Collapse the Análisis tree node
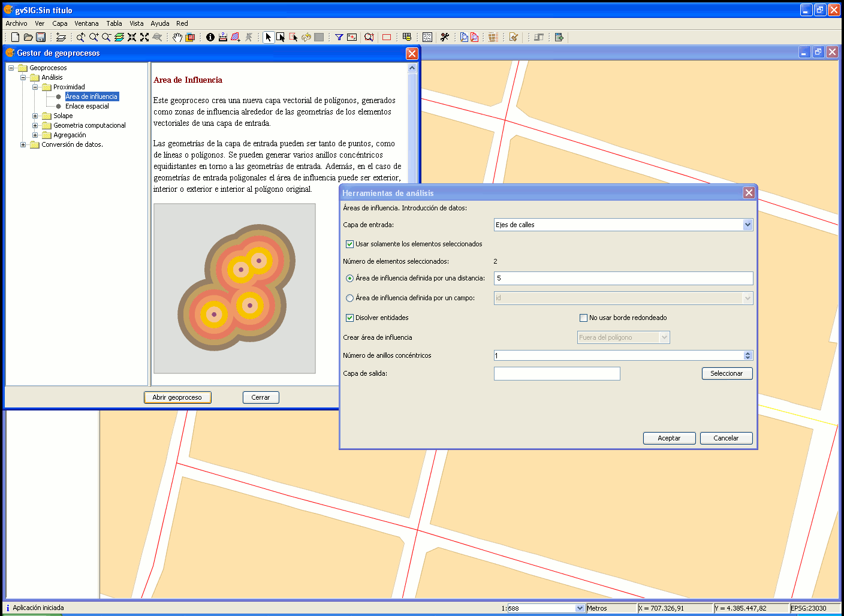Viewport: 844px width, 616px height. coord(23,77)
